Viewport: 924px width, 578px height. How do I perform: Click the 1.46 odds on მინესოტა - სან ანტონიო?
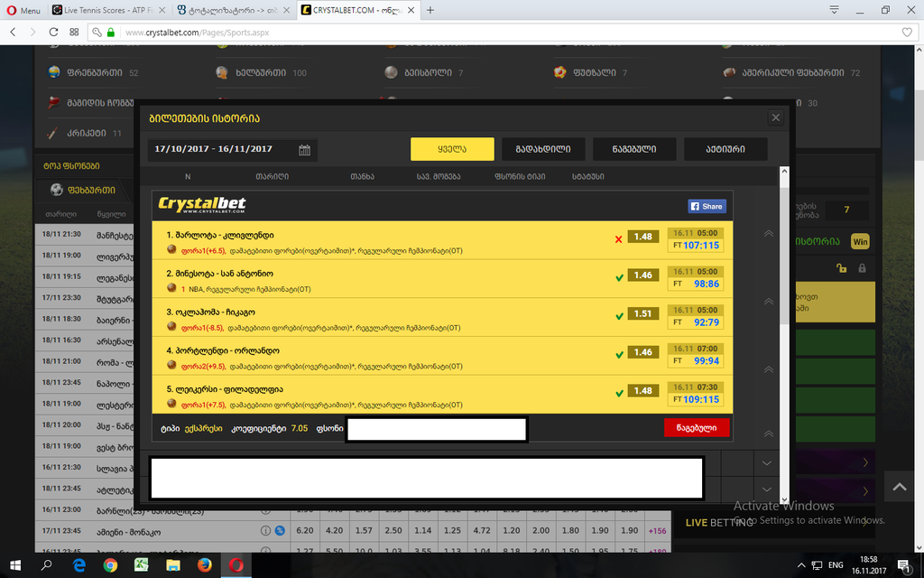click(642, 275)
